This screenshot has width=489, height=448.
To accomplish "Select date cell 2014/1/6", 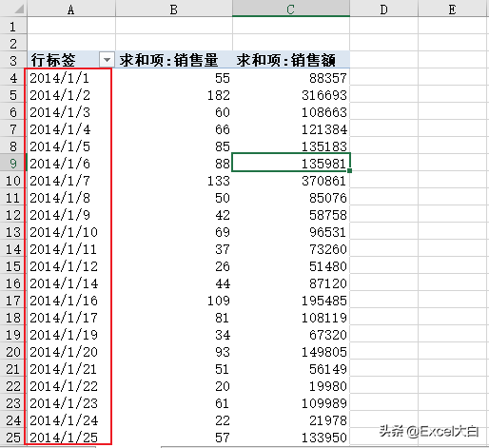I will tap(71, 164).
